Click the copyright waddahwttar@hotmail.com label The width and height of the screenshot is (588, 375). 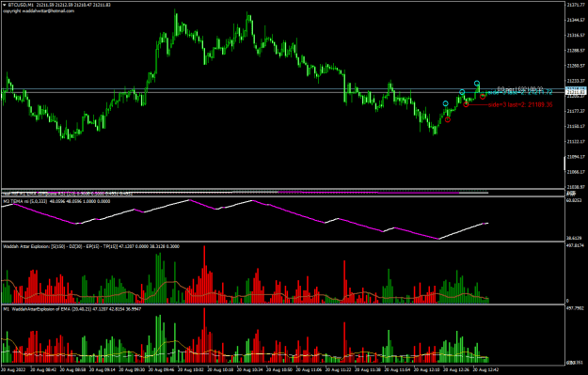click(x=39, y=11)
